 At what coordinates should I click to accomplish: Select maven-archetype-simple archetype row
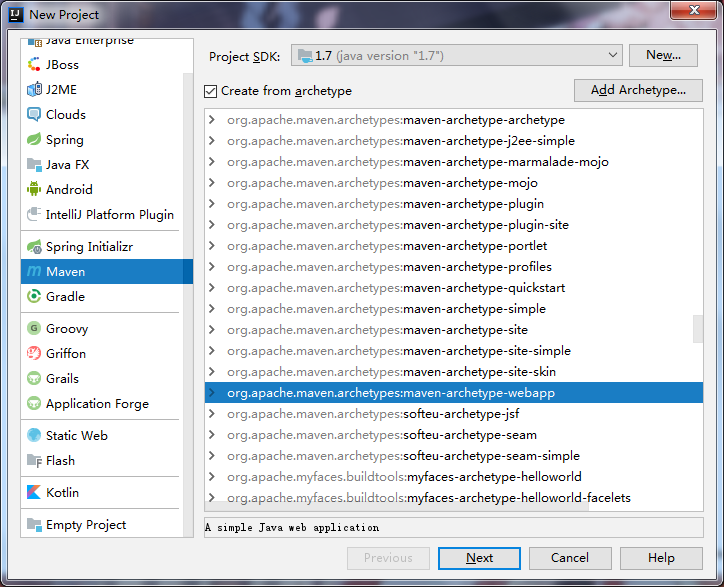(454, 309)
